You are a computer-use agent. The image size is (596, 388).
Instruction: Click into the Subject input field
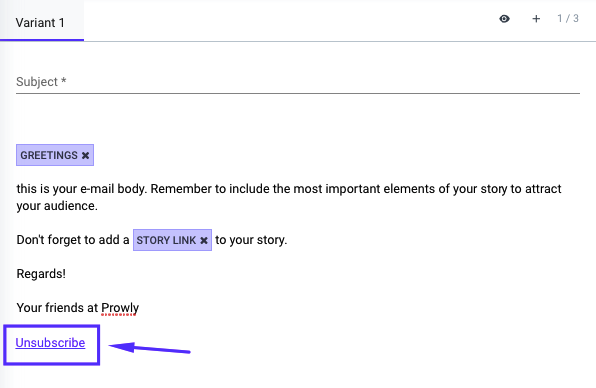(x=298, y=82)
